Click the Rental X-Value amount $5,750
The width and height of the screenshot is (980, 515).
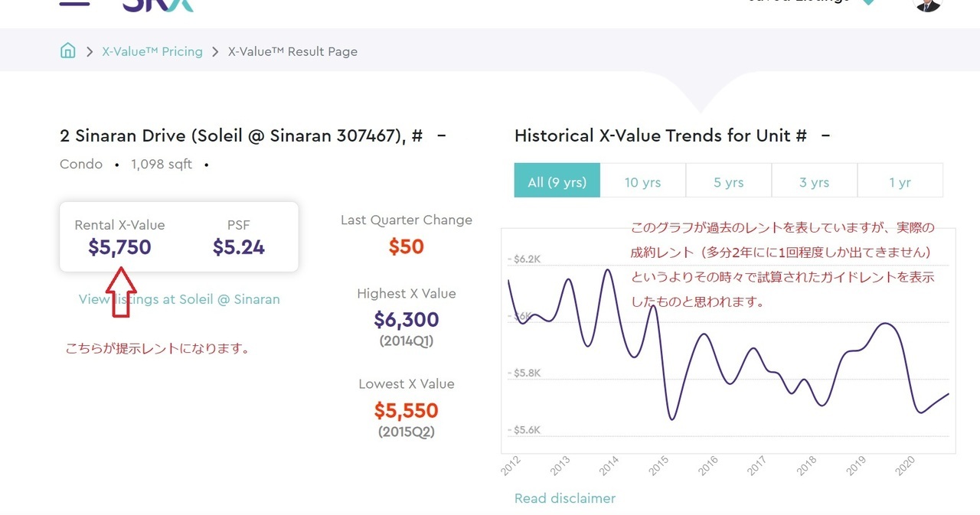[x=119, y=247]
